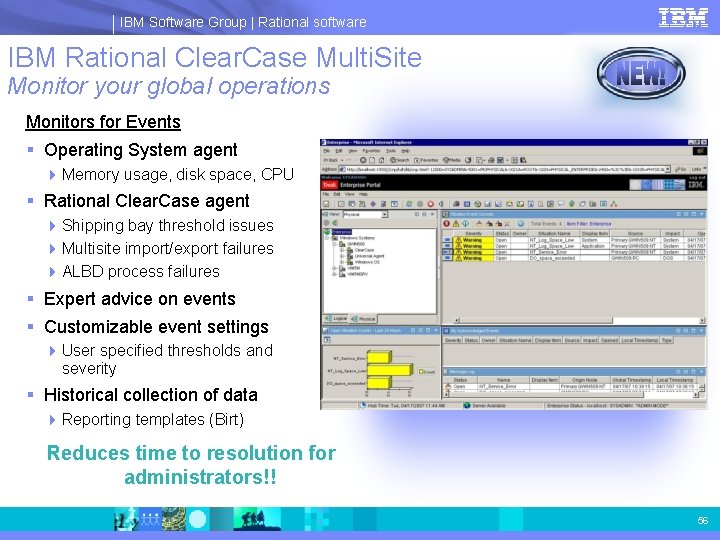This screenshot has height=540, width=720.
Task: Click the browser Home icon
Action: [x=381, y=160]
